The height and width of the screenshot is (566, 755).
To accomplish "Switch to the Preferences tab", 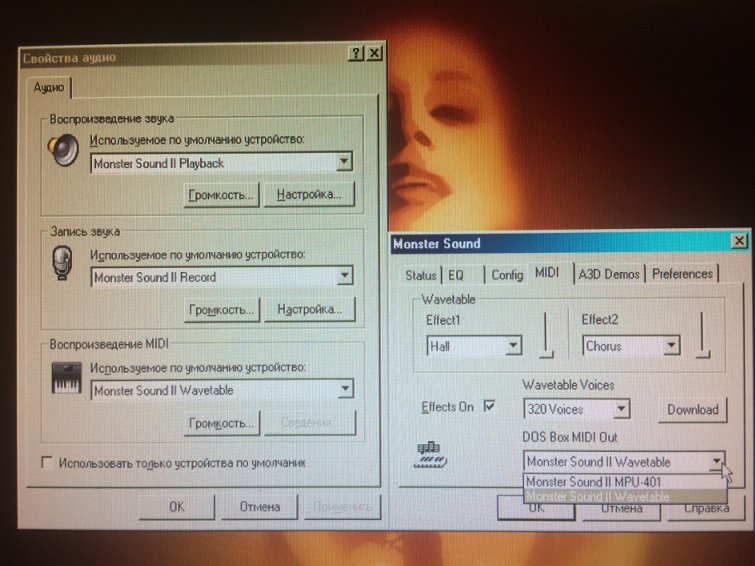I will click(x=682, y=274).
